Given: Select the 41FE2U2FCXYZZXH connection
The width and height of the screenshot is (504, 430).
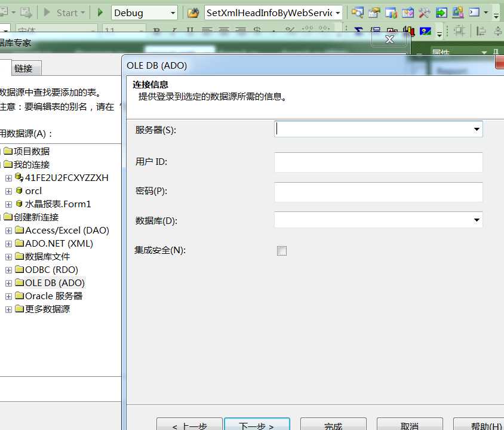Looking at the screenshot, I should coord(66,178).
